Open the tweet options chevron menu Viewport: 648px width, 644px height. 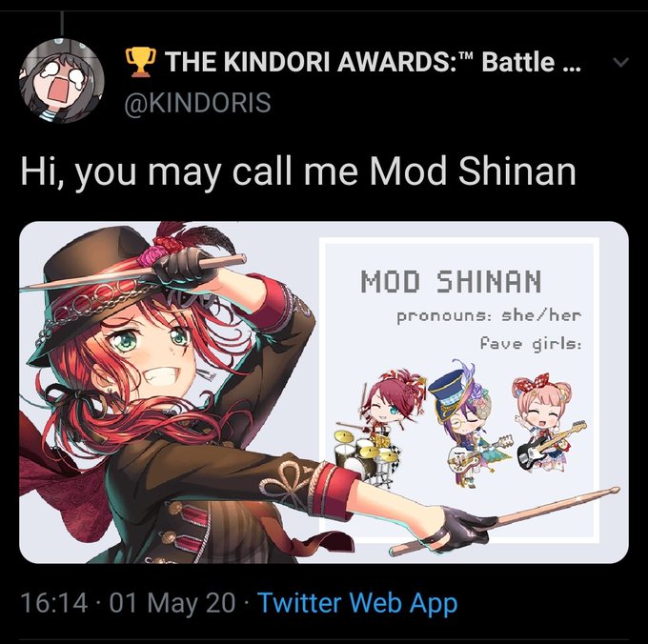pos(620,63)
